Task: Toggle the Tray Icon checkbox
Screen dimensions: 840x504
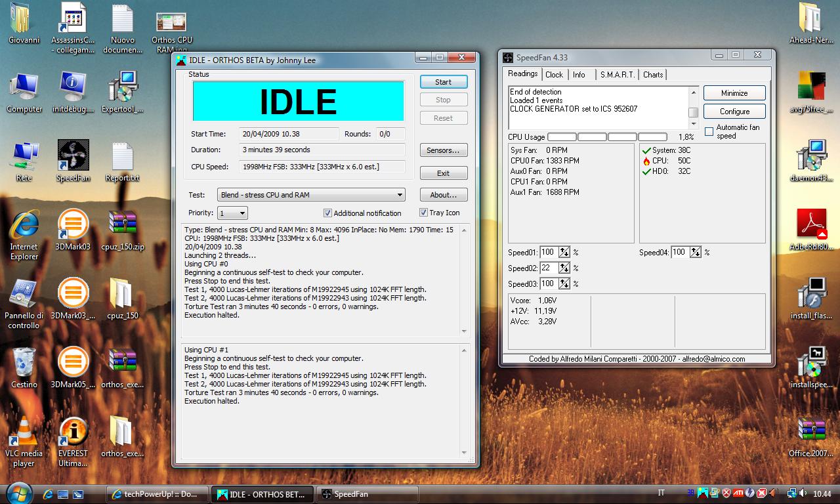Action: tap(423, 213)
